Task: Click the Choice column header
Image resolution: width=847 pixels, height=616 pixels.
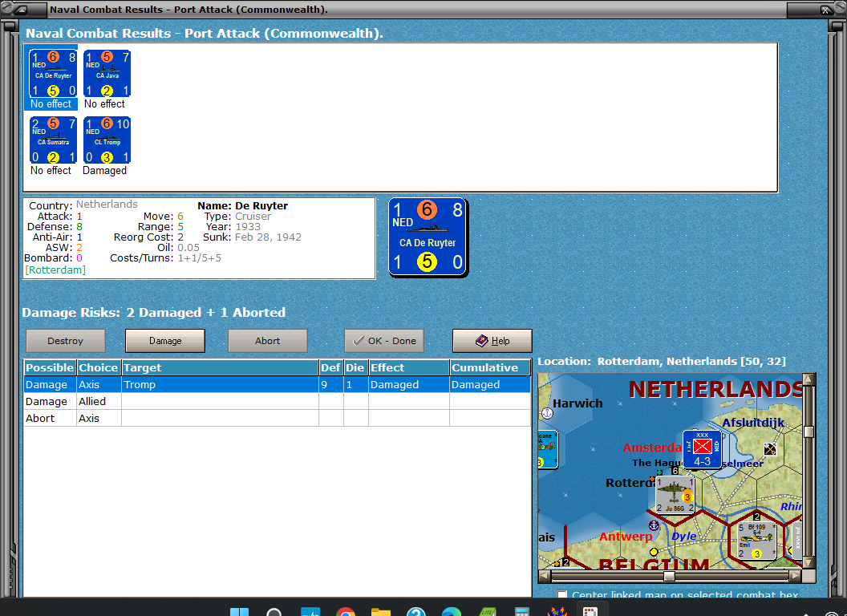Action: pos(99,367)
